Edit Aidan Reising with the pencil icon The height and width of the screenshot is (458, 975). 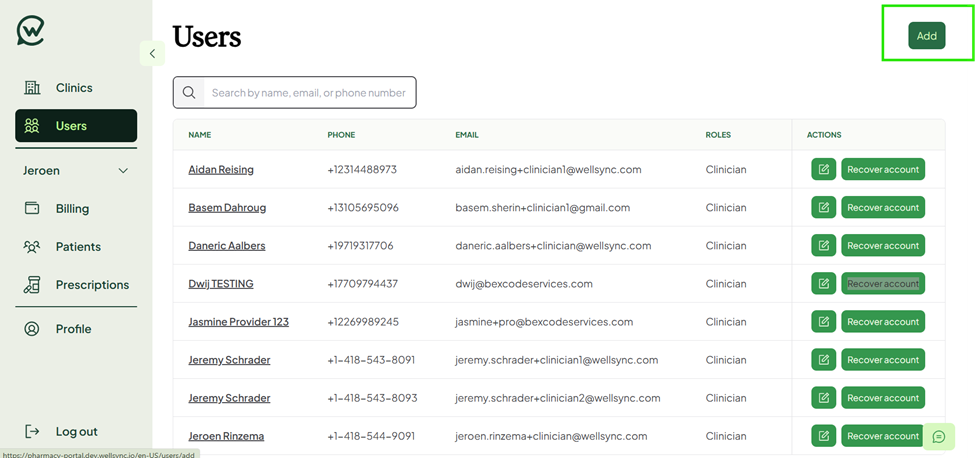click(824, 169)
